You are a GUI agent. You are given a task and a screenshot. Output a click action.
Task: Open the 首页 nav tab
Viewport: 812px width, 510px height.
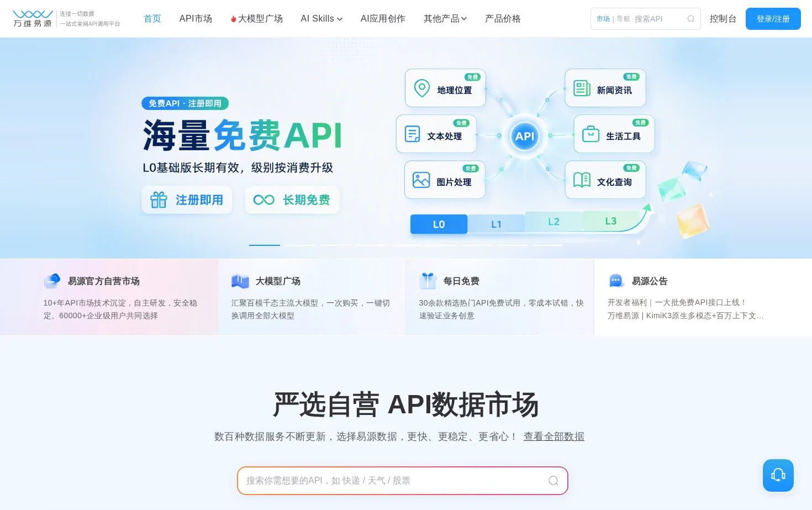tap(152, 19)
